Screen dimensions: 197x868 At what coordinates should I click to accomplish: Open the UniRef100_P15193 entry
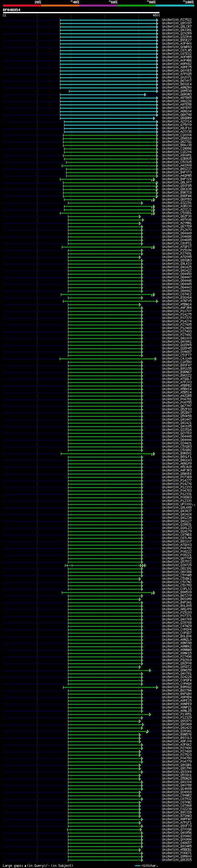point(176,613)
